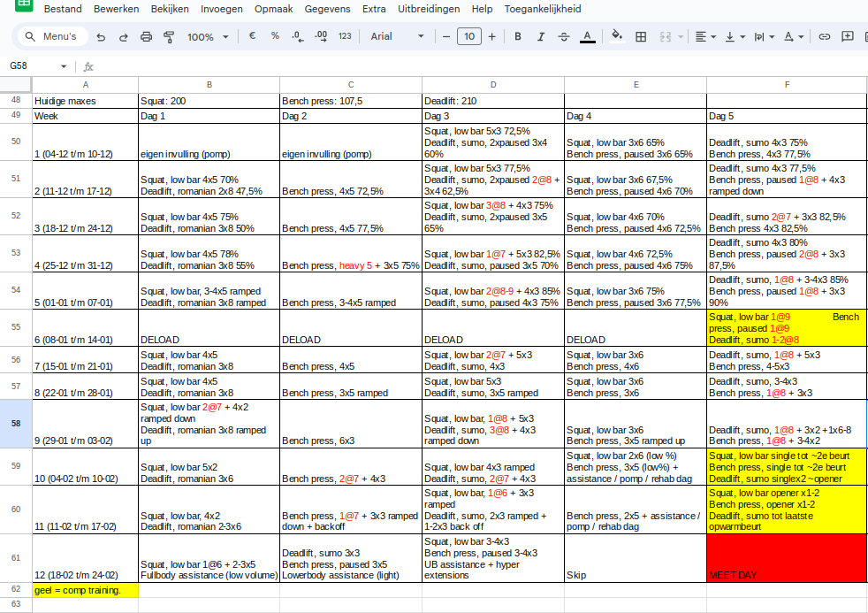Image resolution: width=868 pixels, height=613 pixels.
Task: Open the Invoegen menu
Action: 221,9
